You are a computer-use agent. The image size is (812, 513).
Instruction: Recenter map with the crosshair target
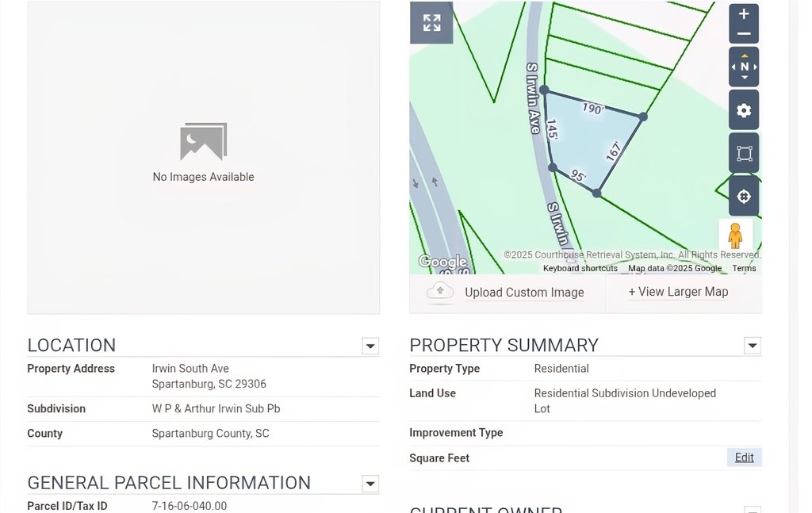click(744, 197)
